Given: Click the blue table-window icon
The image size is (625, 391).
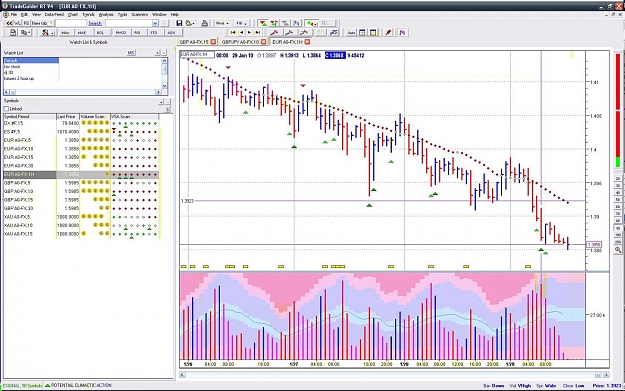Looking at the screenshot, I should coord(362,33).
